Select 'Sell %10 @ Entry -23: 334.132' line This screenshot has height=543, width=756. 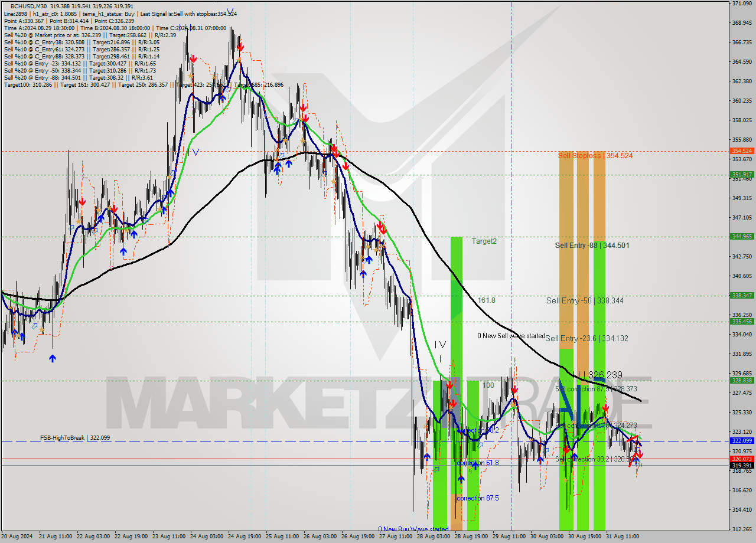pyautogui.click(x=80, y=64)
